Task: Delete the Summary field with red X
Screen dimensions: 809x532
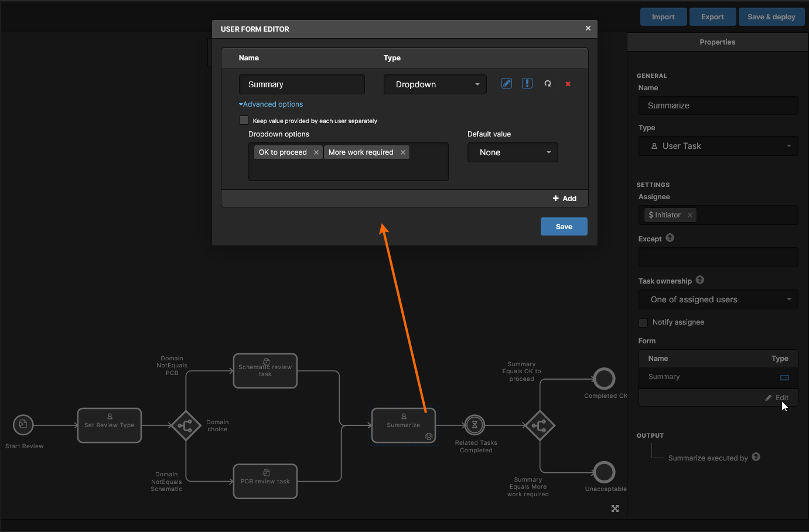Action: coord(568,84)
